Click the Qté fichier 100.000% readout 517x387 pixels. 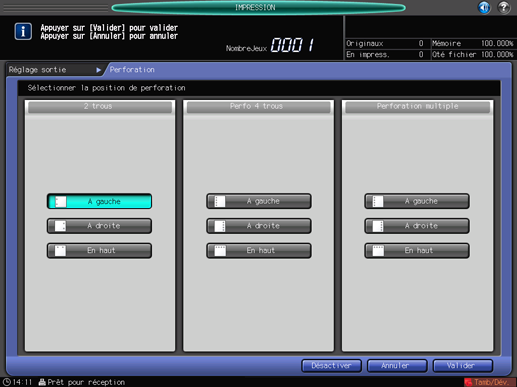coord(472,54)
